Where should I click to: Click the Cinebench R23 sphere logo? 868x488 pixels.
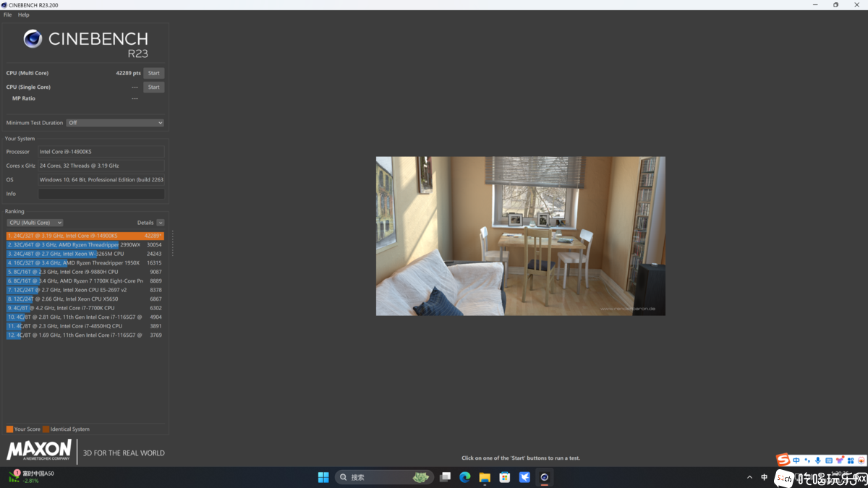[33, 39]
